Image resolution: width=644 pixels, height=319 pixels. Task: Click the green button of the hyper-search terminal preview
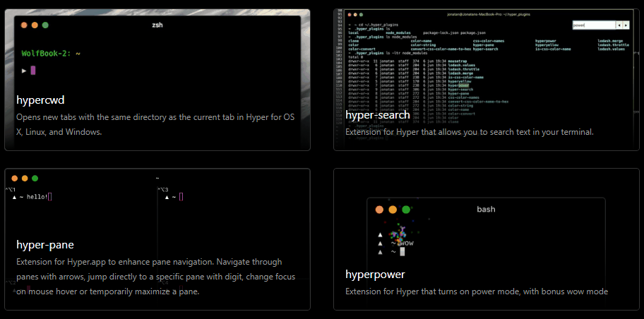coord(361,14)
